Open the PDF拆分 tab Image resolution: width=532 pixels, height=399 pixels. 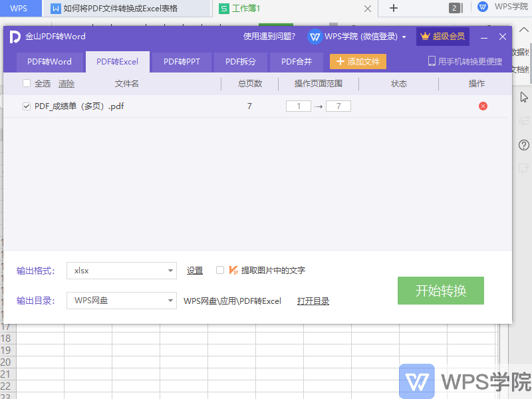[x=241, y=62]
